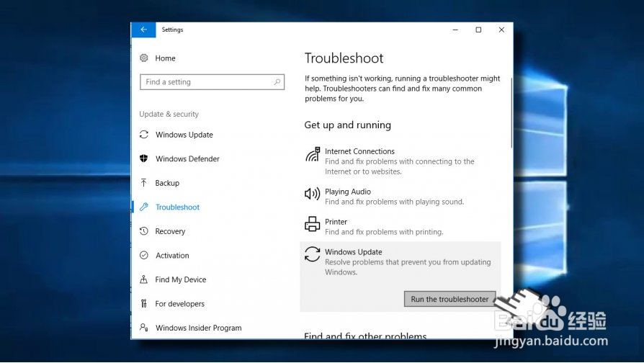Select Playing Audio troubleshooter

[348, 192]
